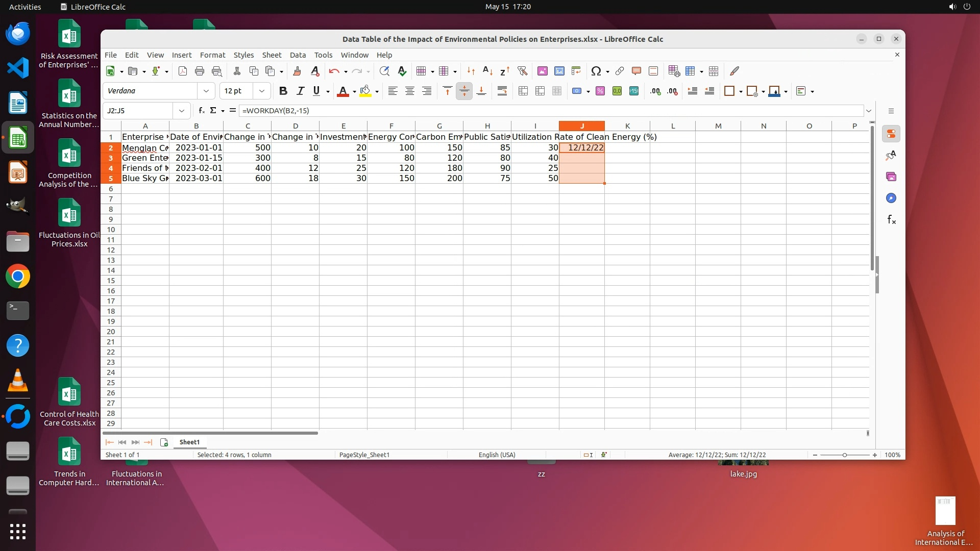Open the Navigator panel in the sidebar

891,198
